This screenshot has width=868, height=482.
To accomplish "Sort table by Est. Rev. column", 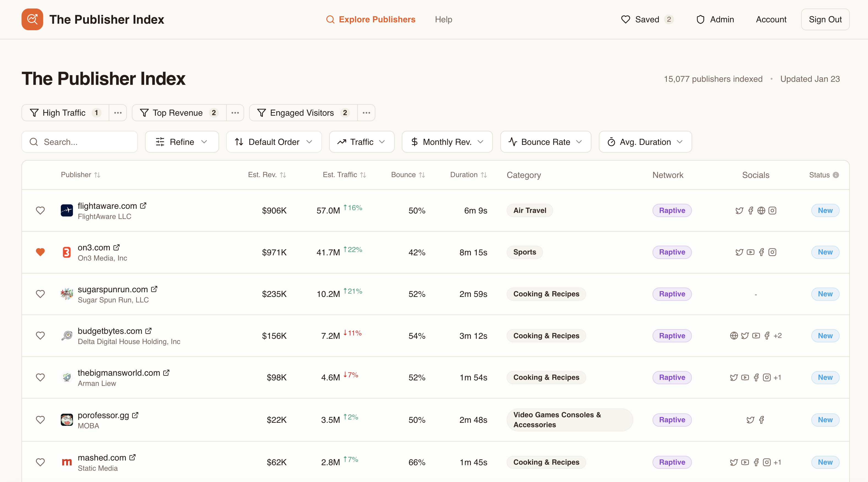I will [x=267, y=175].
